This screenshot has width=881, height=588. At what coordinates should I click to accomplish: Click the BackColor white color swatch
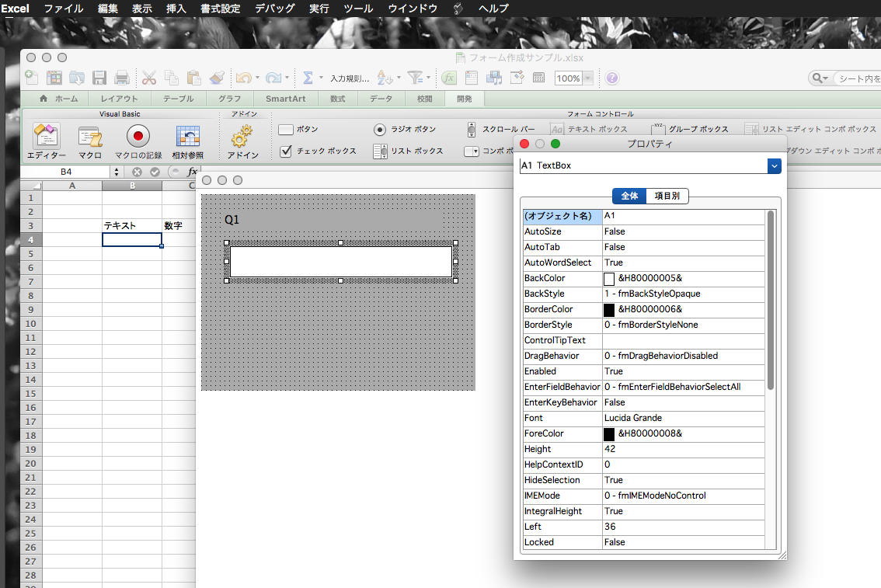point(609,278)
